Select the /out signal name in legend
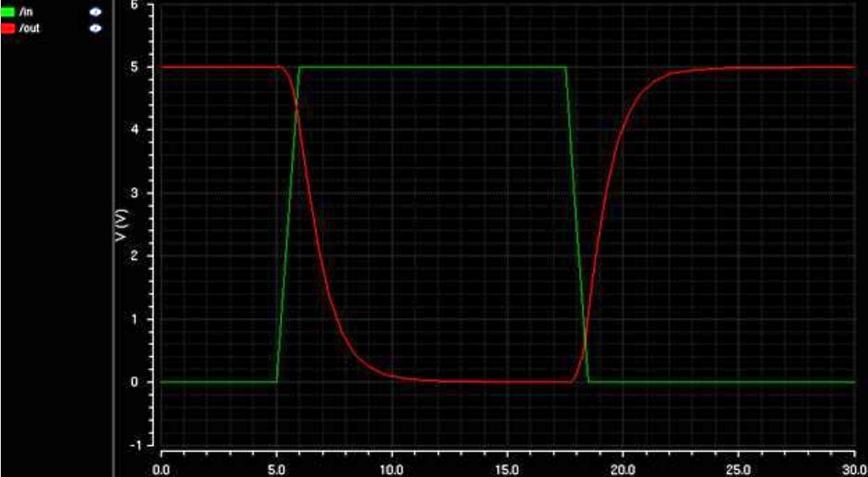Image resolution: width=868 pixels, height=477 pixels. click(29, 28)
